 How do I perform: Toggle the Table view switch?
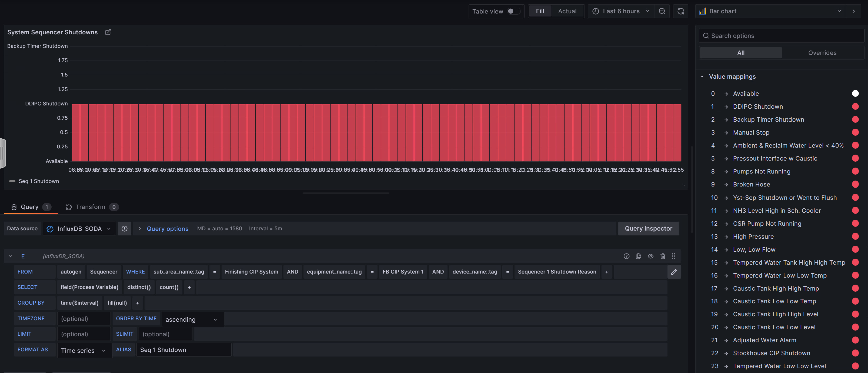pyautogui.click(x=513, y=11)
